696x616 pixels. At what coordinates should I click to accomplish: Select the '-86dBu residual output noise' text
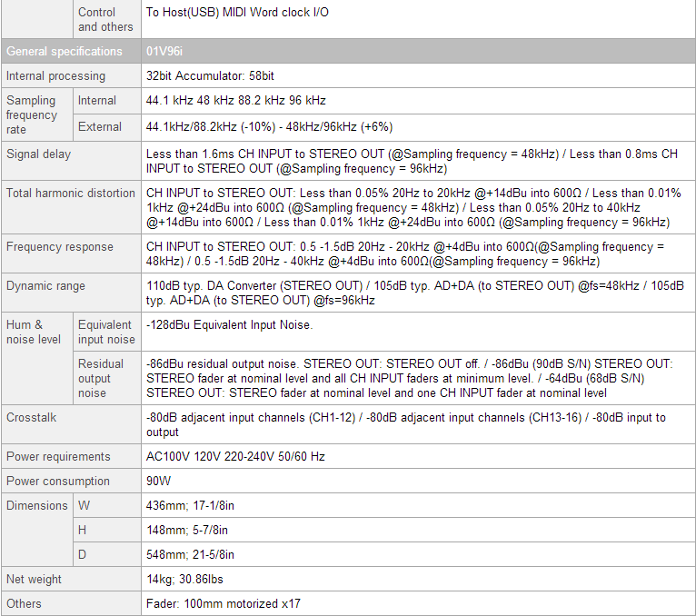pos(222,364)
